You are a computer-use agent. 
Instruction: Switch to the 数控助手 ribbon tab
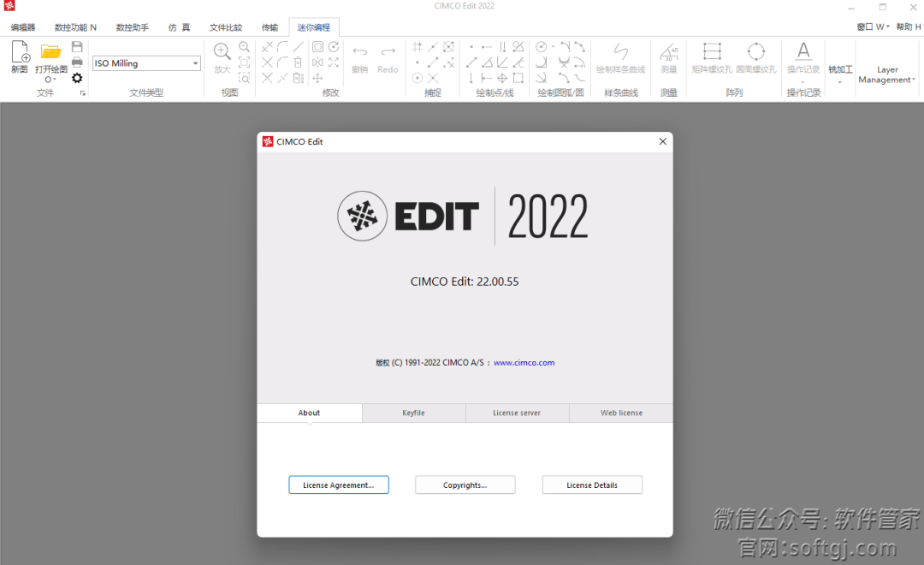[133, 27]
